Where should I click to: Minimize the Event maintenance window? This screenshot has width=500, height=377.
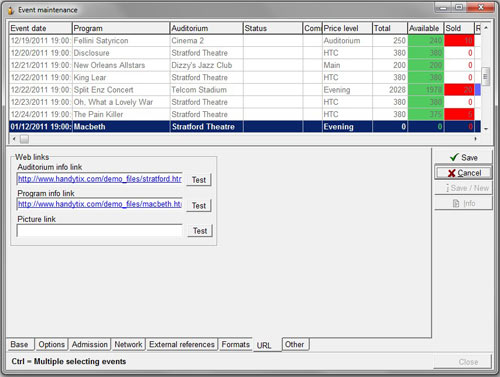click(x=443, y=7)
